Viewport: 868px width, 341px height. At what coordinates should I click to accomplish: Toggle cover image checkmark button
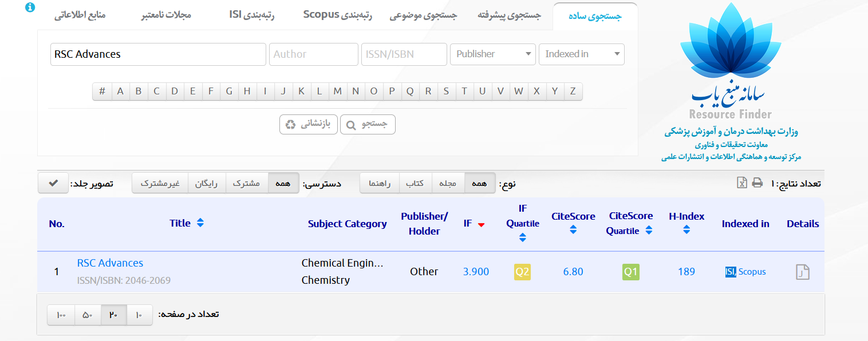tap(53, 183)
